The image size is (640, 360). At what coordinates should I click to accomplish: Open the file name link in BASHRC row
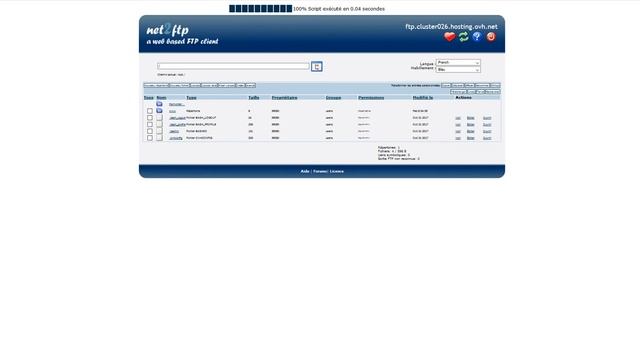pyautogui.click(x=174, y=131)
